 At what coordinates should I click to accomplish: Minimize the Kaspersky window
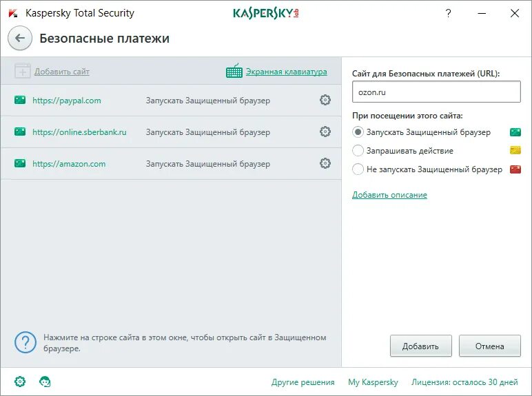[x=482, y=13]
